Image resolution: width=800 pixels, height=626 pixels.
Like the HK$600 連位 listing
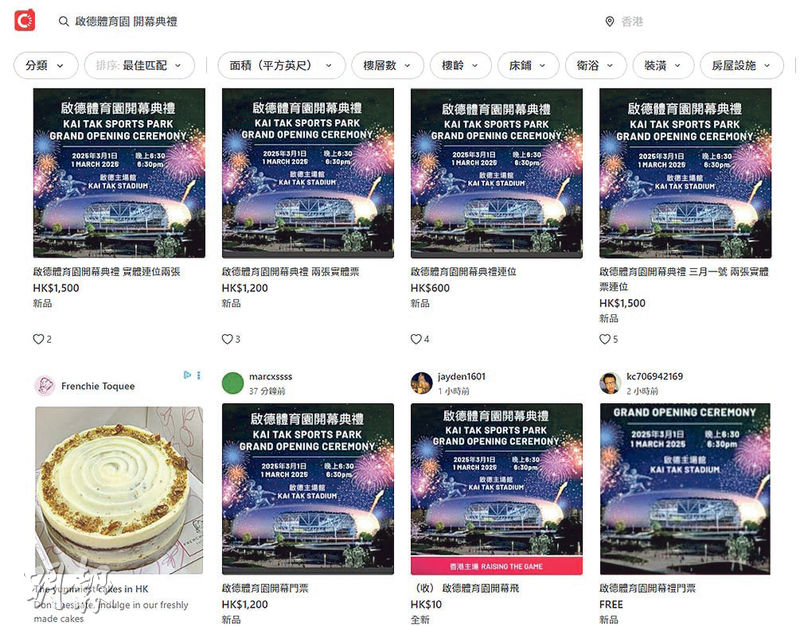pos(416,339)
